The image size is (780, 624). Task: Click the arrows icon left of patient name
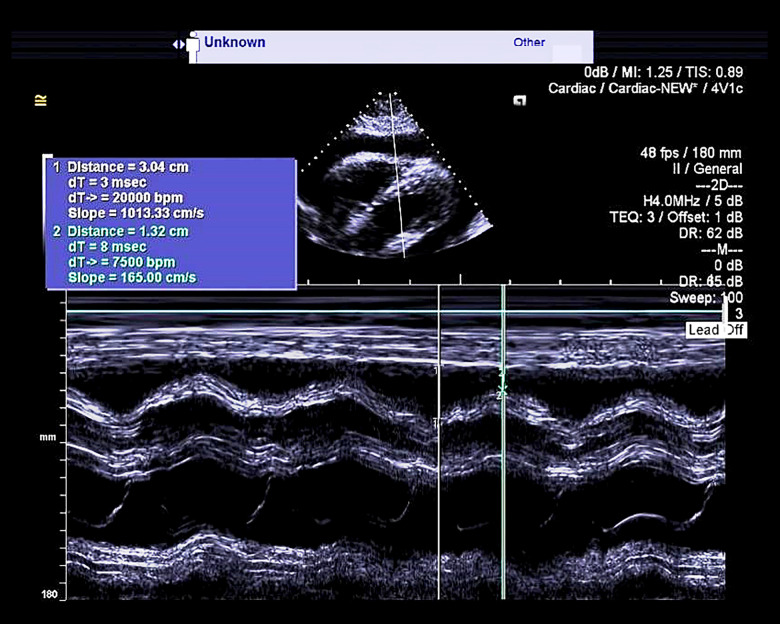tap(180, 44)
